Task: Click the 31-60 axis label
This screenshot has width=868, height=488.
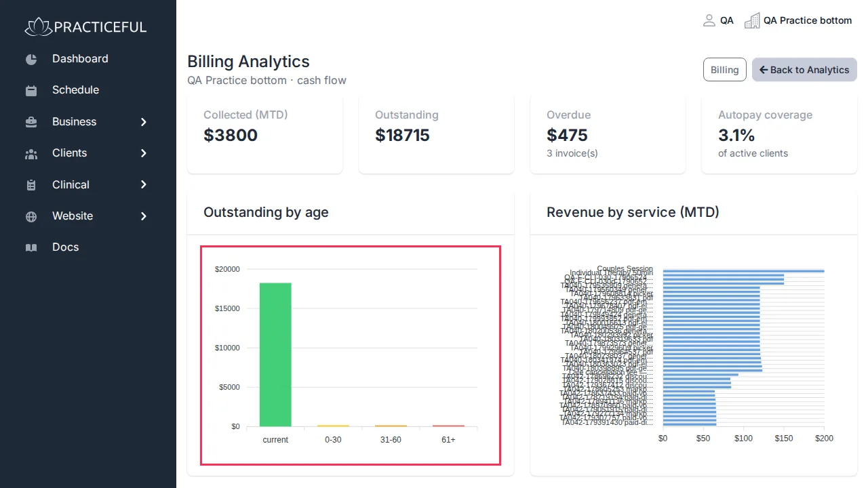Action: click(x=391, y=440)
